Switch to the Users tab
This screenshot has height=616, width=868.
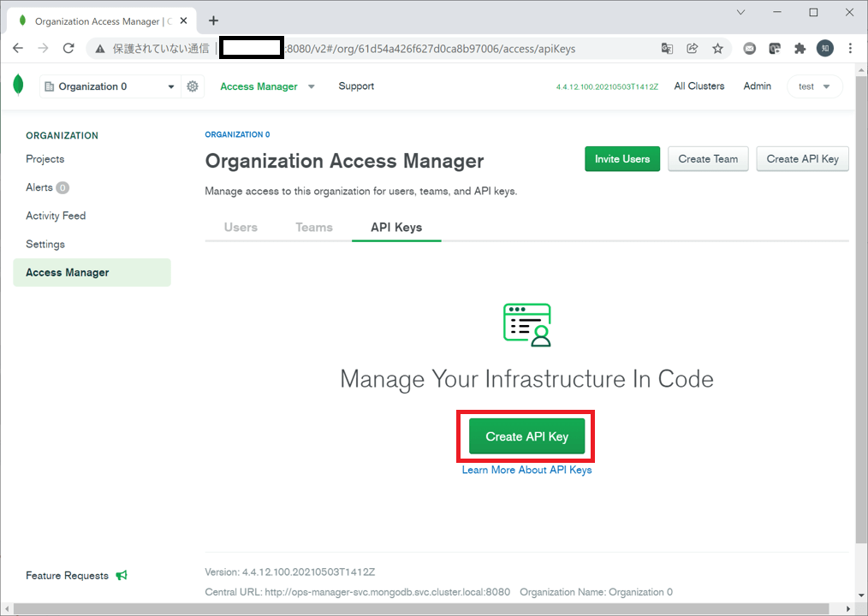click(x=241, y=227)
